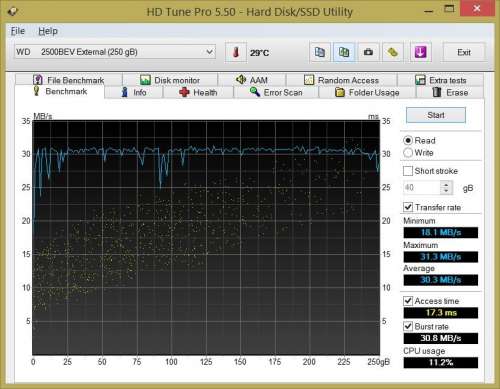Open the Folder Usage tab
This screenshot has height=389, width=500.
pos(367,92)
